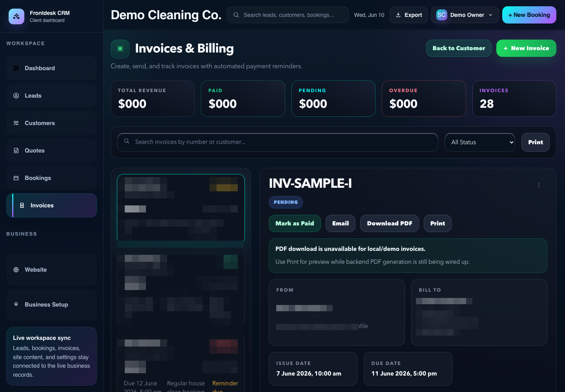Select the invoice card with Reminder due
Viewport: 565px width, 392px height.
pyautogui.click(x=181, y=363)
